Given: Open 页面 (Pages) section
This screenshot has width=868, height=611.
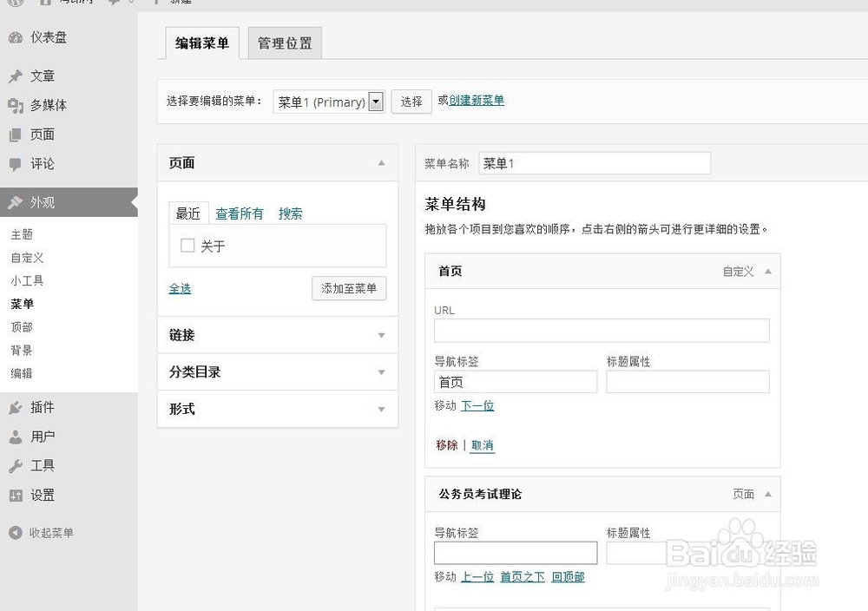Looking at the screenshot, I should click(x=38, y=135).
